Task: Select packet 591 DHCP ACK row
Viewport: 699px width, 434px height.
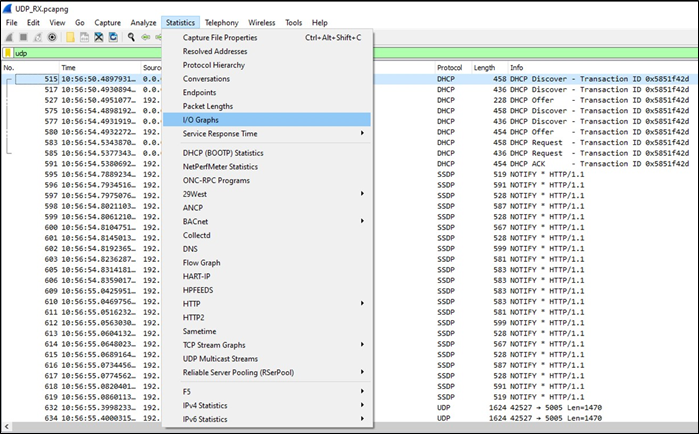Action: (x=350, y=164)
